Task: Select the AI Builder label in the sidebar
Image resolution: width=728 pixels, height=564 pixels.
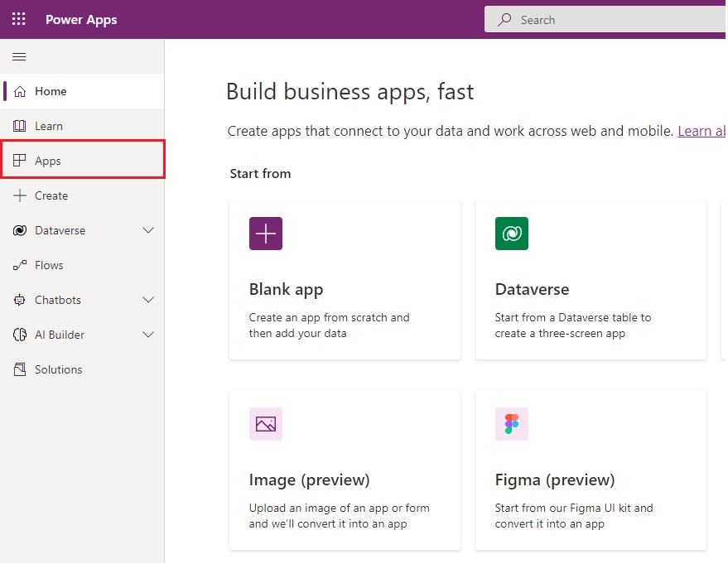Action: coord(60,335)
